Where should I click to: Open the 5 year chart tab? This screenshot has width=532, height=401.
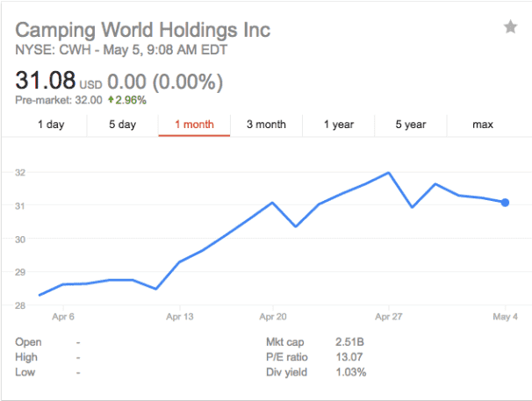[x=410, y=125]
